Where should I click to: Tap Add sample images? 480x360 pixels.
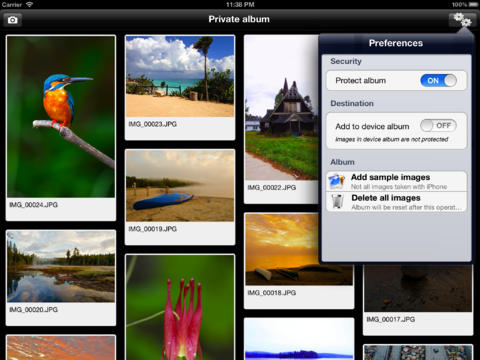pos(396,181)
